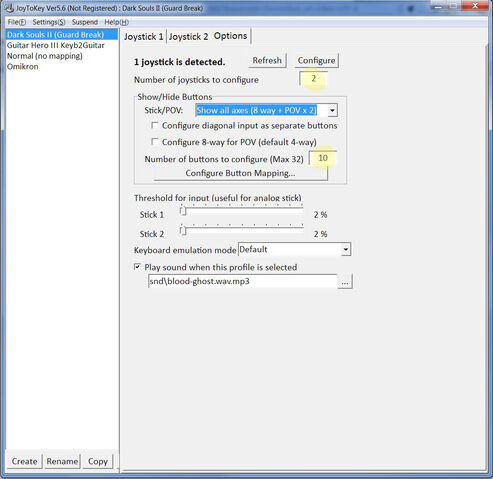Open the Keyboard emulation mode dropdown
Screen dimensions: 493x479
tap(346, 249)
